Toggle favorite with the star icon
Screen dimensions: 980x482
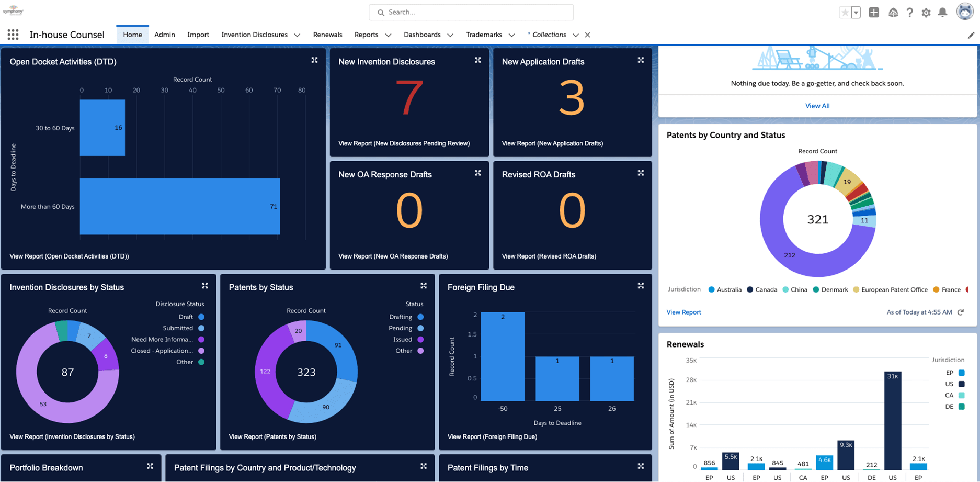point(846,11)
